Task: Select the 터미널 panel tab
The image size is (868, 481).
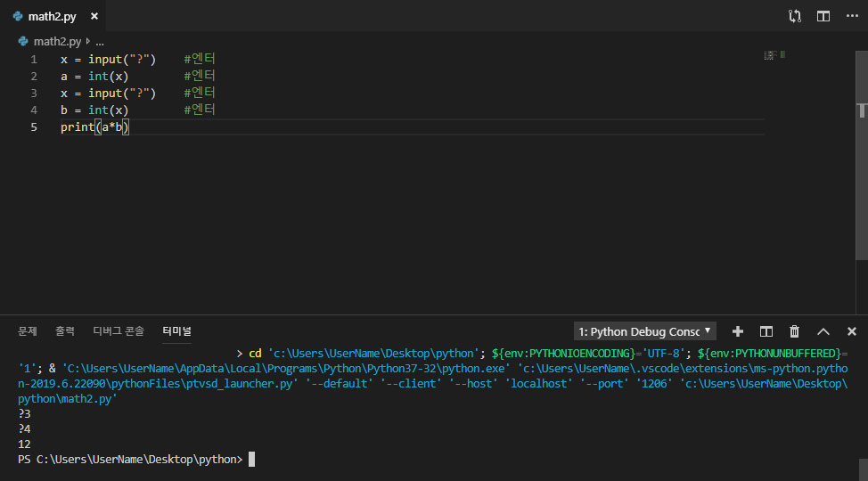Action: pos(176,331)
